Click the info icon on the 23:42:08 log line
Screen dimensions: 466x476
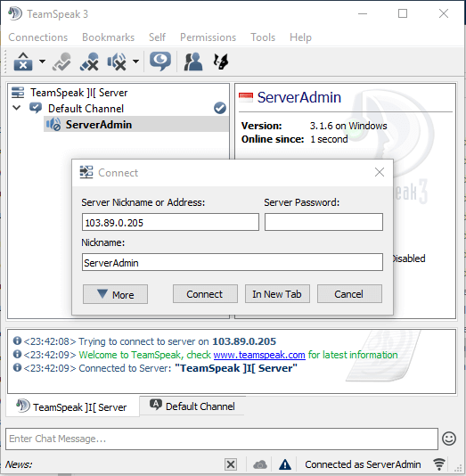coord(17,341)
